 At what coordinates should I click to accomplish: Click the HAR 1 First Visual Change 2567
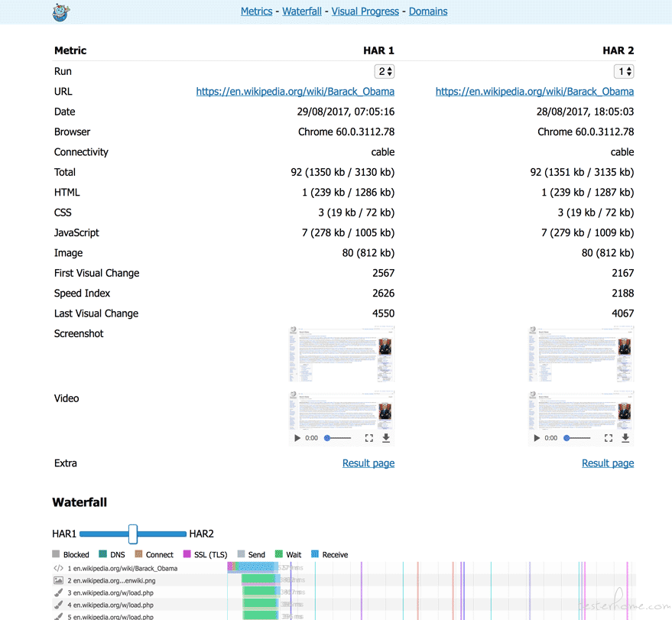pos(384,274)
